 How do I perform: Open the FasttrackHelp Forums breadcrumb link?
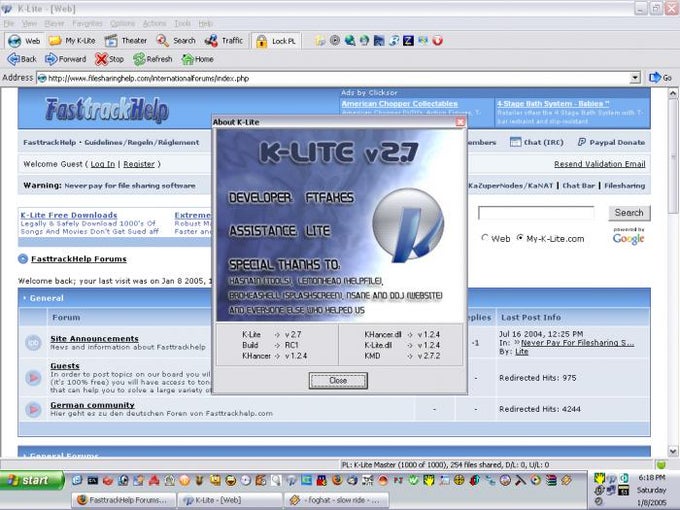(x=78, y=259)
